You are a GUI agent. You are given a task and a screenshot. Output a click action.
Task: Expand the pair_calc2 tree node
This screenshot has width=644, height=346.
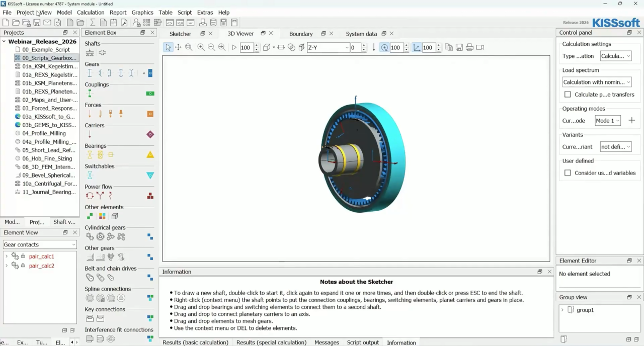click(x=7, y=266)
